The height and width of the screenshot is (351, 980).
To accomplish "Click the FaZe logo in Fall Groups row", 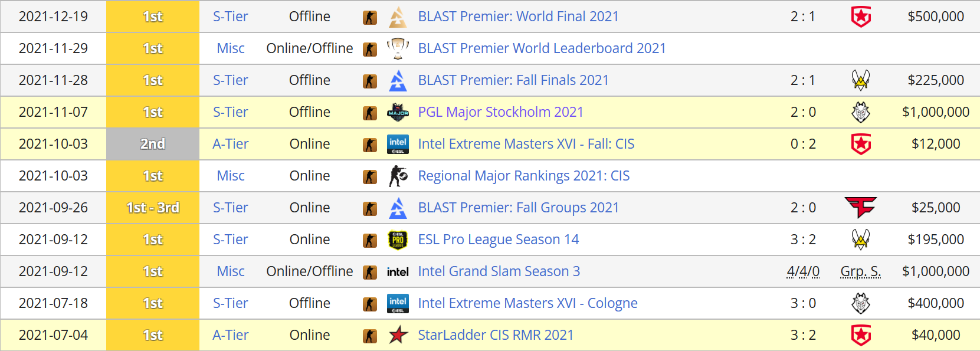I will coord(861,208).
